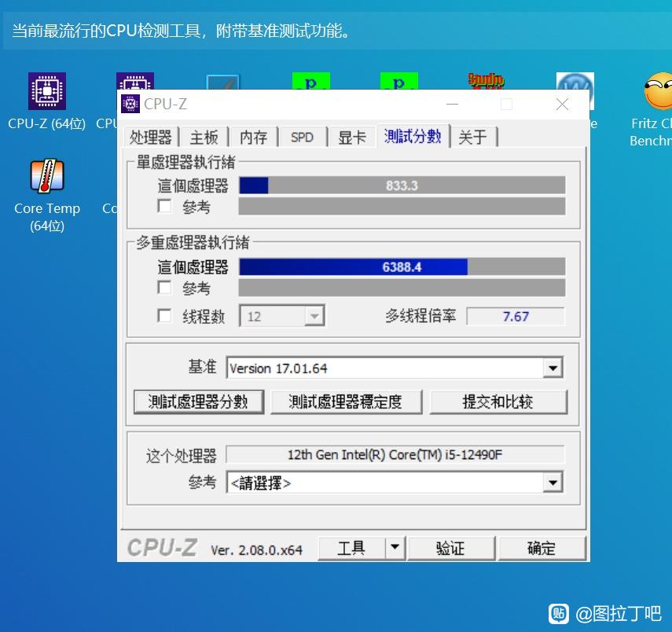672x632 pixels.
Task: Launch Core Temp (64位) desktop icon
Action: pyautogui.click(x=46, y=175)
